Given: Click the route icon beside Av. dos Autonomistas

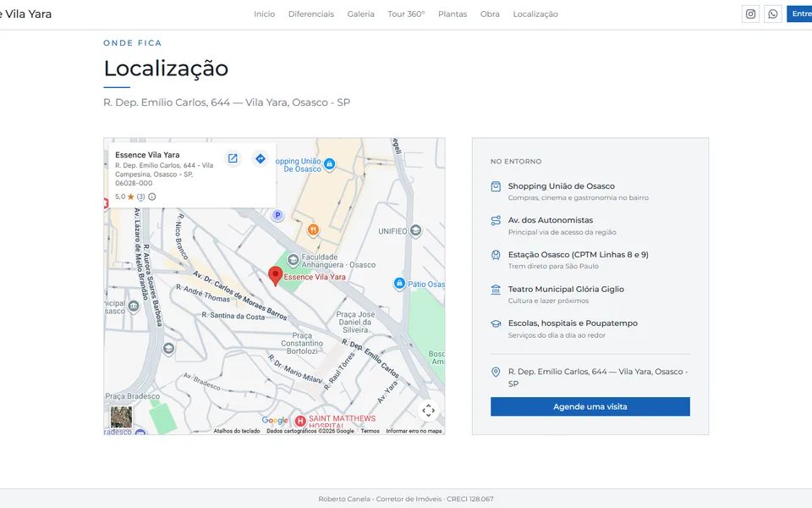Looking at the screenshot, I should click(x=496, y=220).
